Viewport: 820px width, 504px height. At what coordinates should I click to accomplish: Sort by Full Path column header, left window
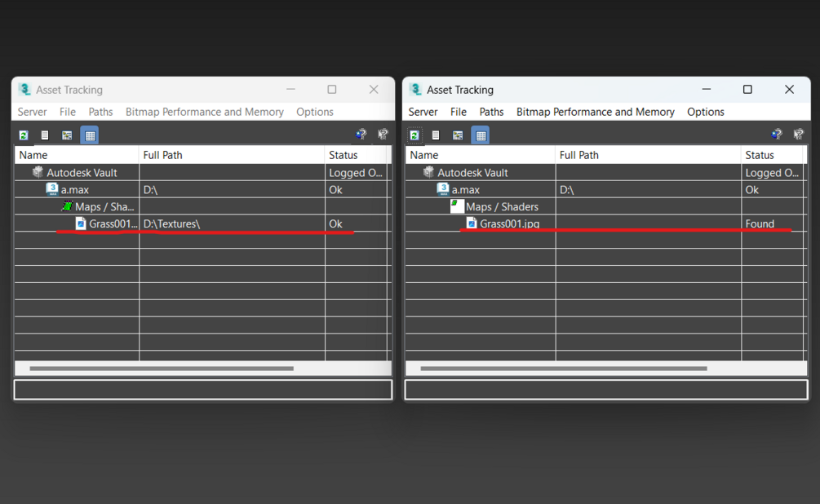pyautogui.click(x=232, y=155)
